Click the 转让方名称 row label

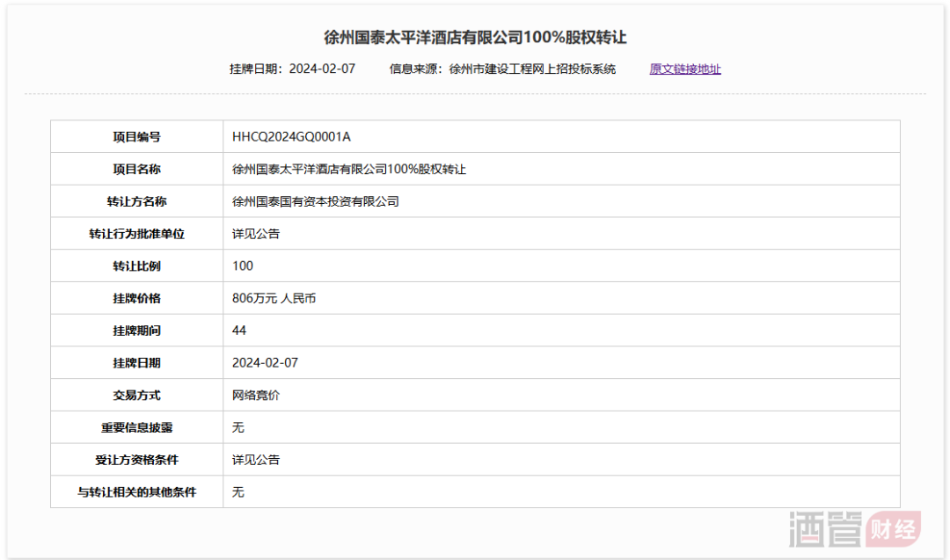tap(136, 201)
